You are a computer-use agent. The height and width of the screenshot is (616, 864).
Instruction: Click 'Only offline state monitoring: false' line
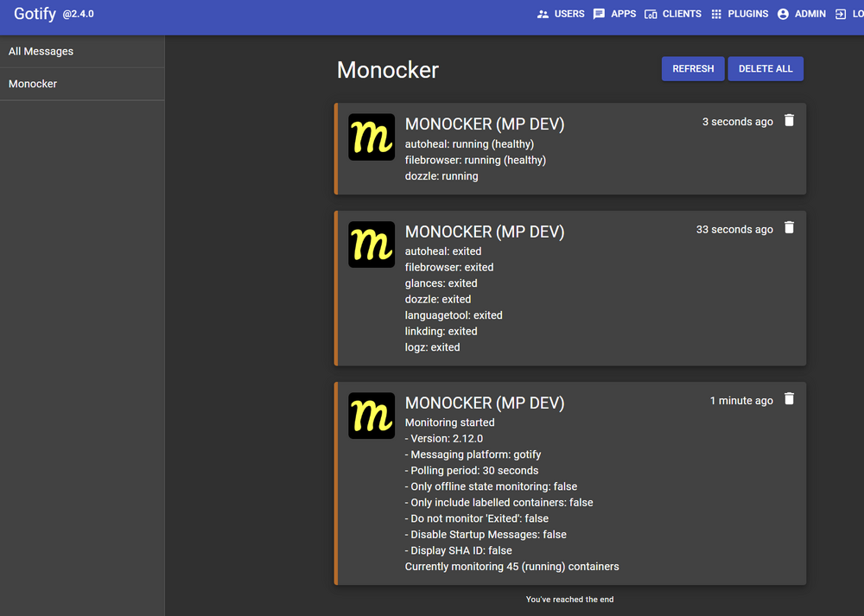coord(491,486)
